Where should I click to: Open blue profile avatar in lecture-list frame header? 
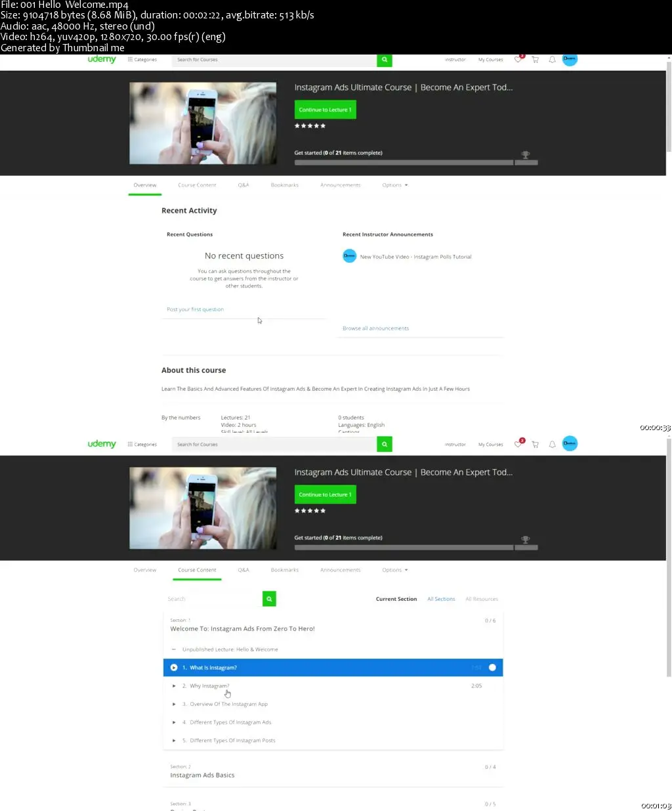click(x=570, y=444)
